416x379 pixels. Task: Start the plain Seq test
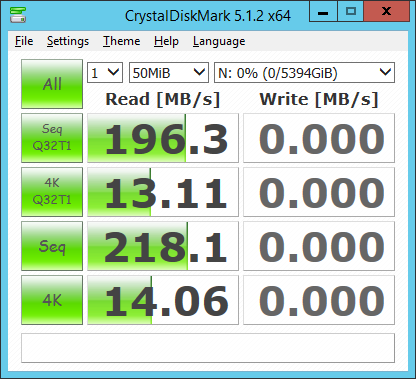(x=52, y=246)
